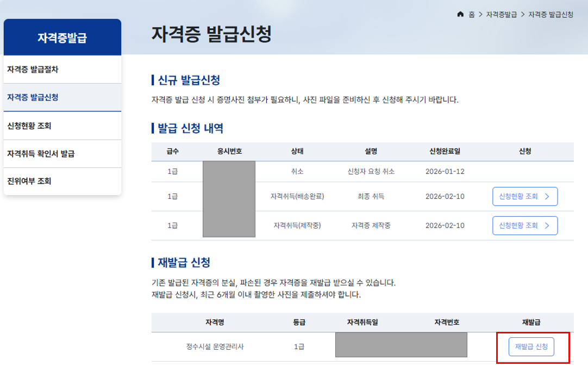Click the chevron arrow in the 자격취득(제작중) row button
The height and width of the screenshot is (366, 588).
pyautogui.click(x=547, y=225)
